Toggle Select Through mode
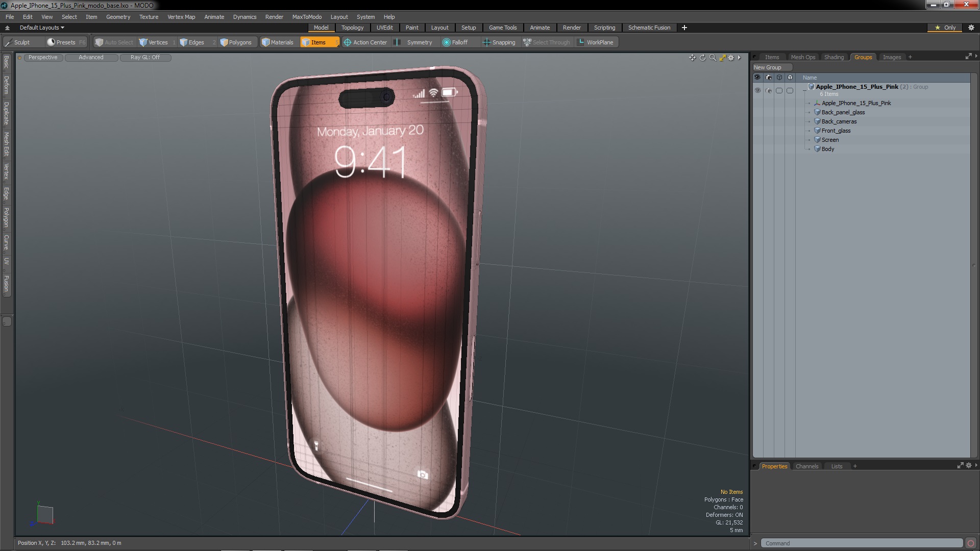This screenshot has height=551, width=980. tap(547, 42)
